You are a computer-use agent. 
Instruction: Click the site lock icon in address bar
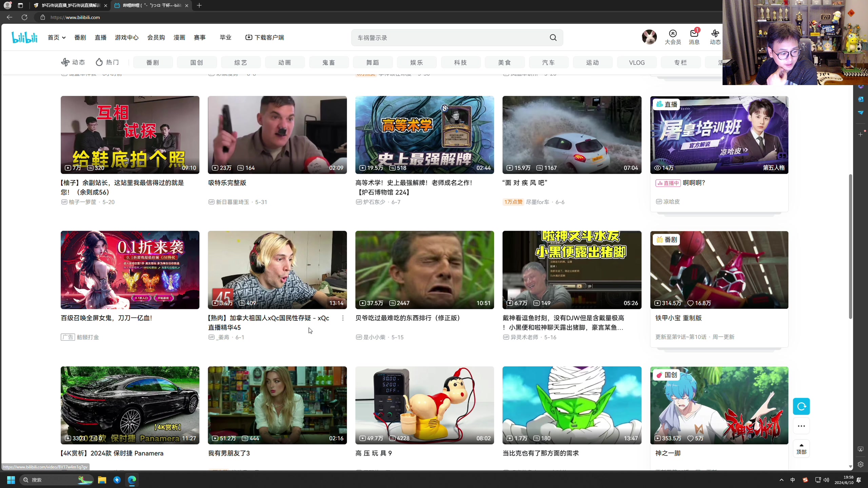point(43,17)
